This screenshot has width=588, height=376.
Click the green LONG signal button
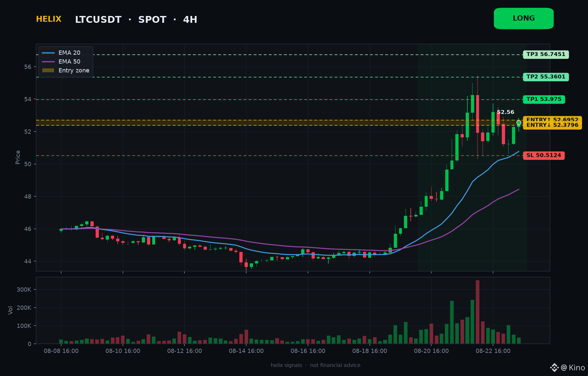524,19
